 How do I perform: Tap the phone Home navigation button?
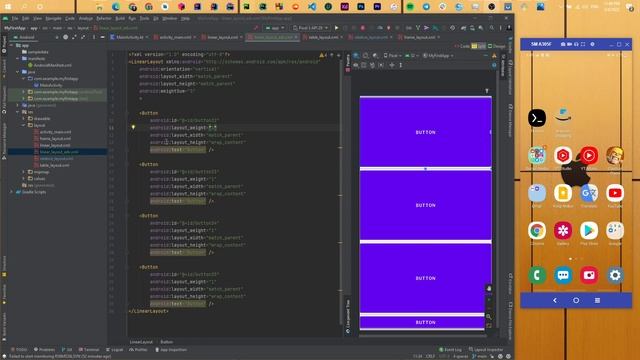tap(576, 300)
